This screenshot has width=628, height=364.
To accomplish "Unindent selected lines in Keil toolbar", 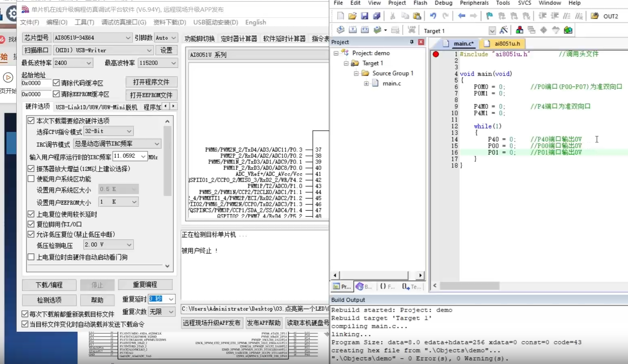I will point(555,16).
